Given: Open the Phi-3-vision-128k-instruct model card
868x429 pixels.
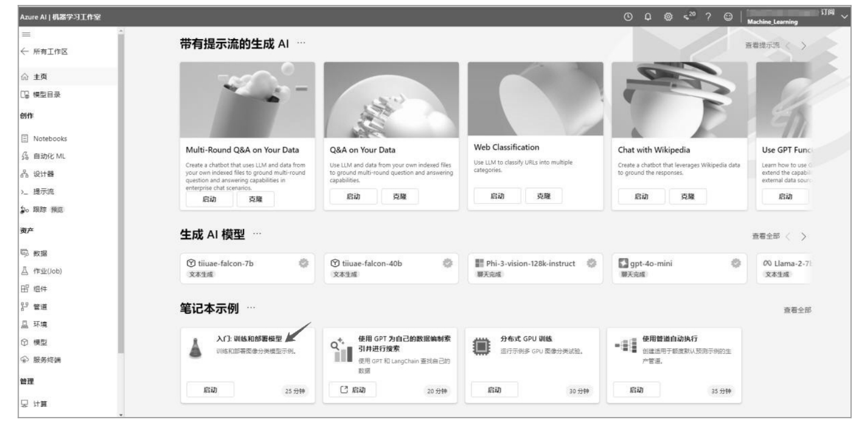Looking at the screenshot, I should 536,268.
